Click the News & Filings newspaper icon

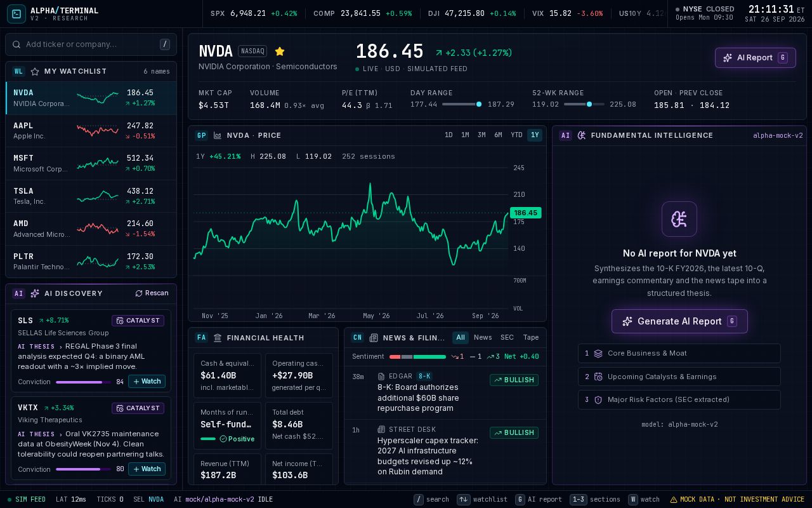374,338
